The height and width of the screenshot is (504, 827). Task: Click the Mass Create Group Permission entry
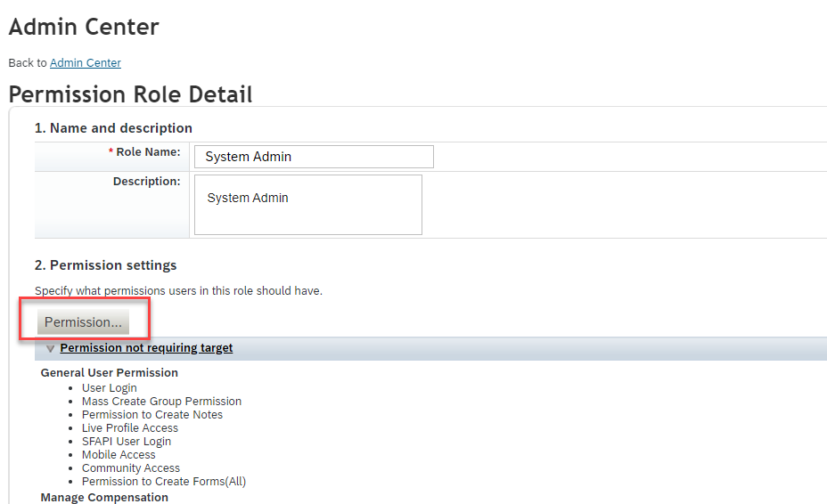[x=161, y=402]
